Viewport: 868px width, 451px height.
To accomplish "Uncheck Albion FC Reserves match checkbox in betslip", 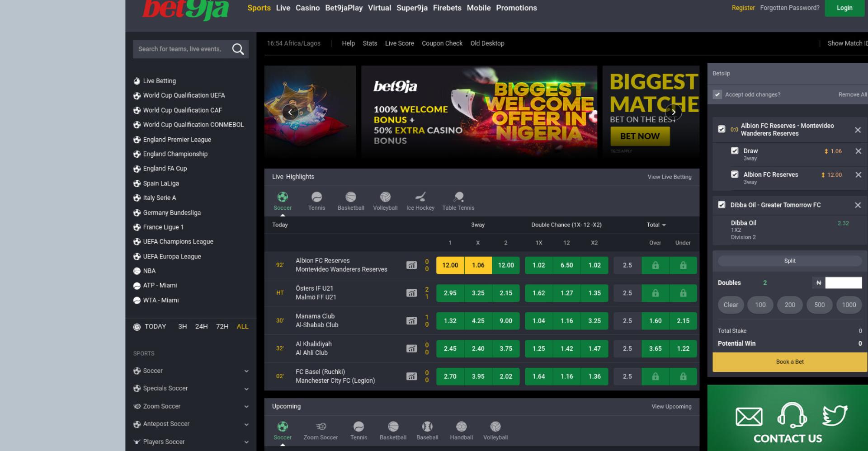I will click(x=722, y=129).
